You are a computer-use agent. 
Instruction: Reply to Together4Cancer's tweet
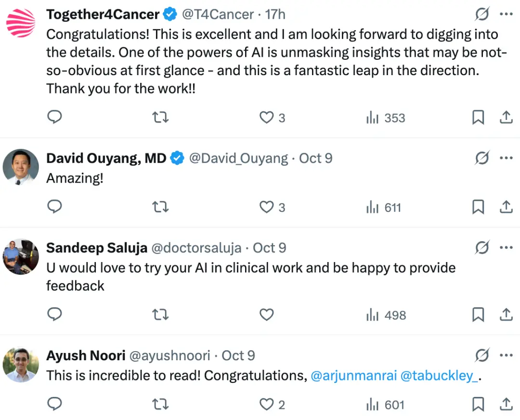pyautogui.click(x=55, y=118)
